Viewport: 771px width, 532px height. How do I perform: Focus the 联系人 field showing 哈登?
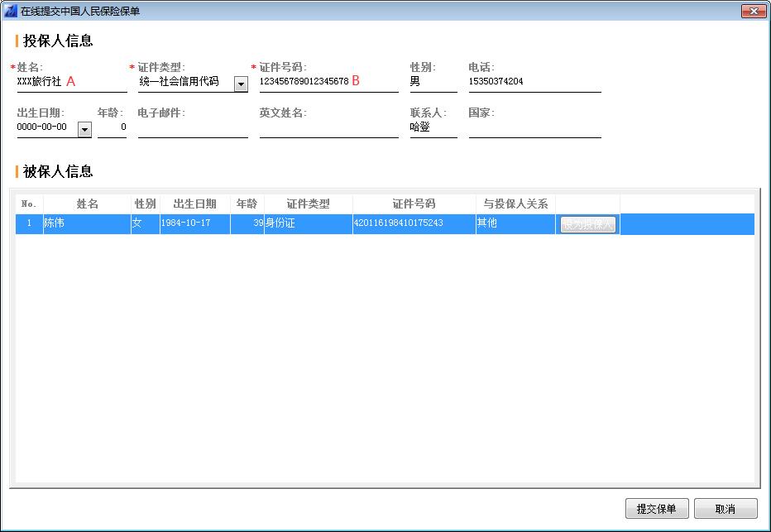click(433, 127)
